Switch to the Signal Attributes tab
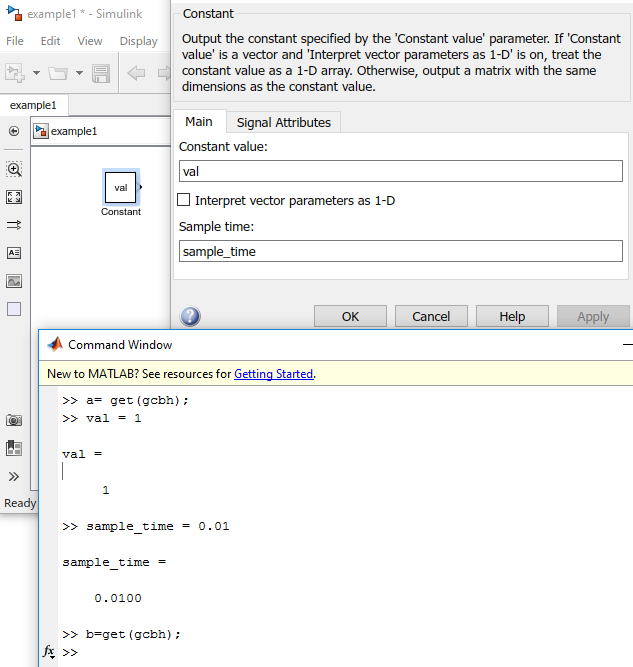Image resolution: width=633 pixels, height=667 pixels. point(284,123)
